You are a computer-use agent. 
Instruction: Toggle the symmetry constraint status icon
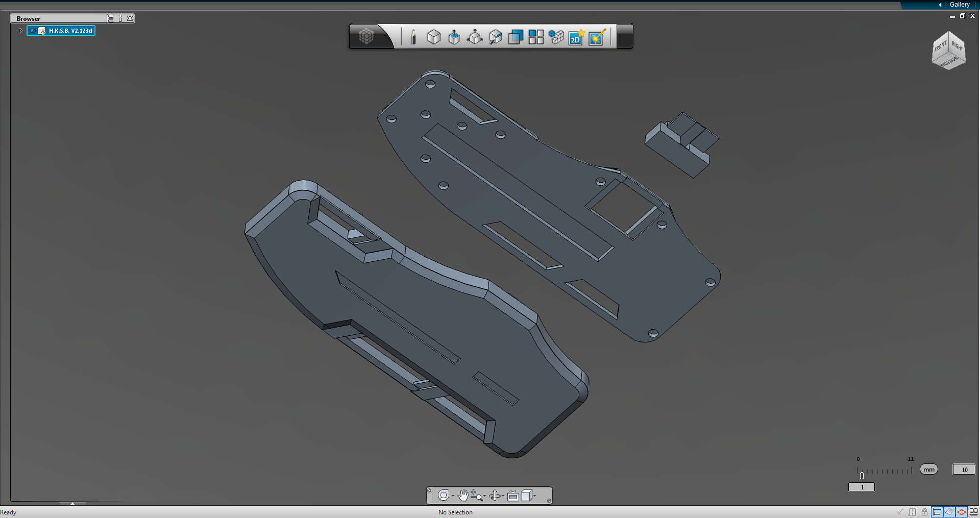[912, 512]
